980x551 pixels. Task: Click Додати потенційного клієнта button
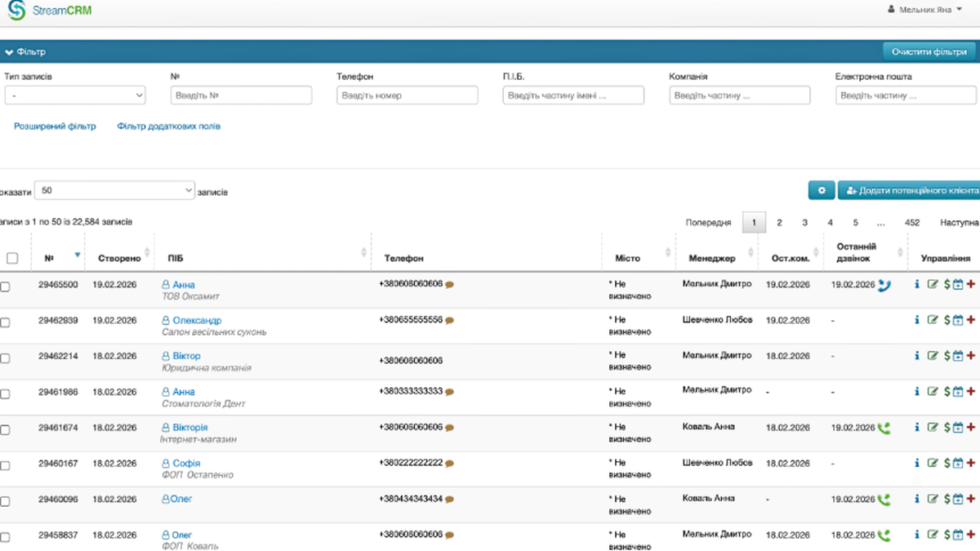click(911, 190)
